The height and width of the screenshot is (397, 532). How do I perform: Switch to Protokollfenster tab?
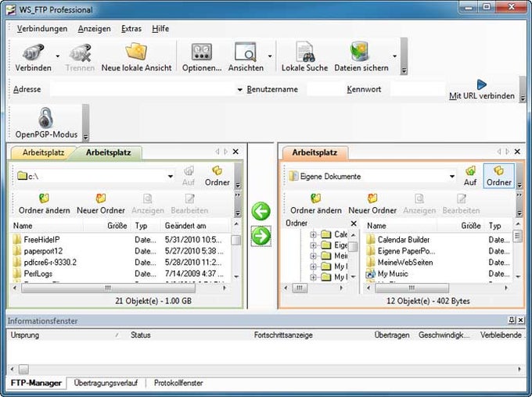click(178, 383)
